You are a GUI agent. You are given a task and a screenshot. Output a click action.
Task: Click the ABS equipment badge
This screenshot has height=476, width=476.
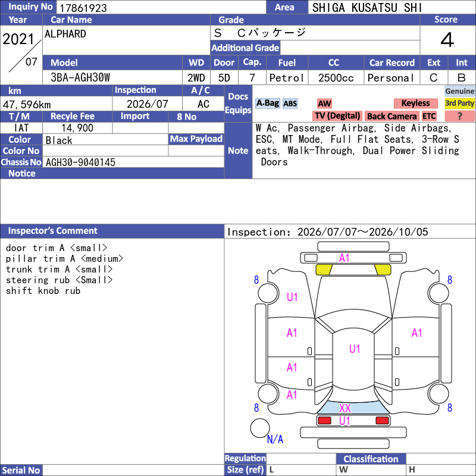290,104
